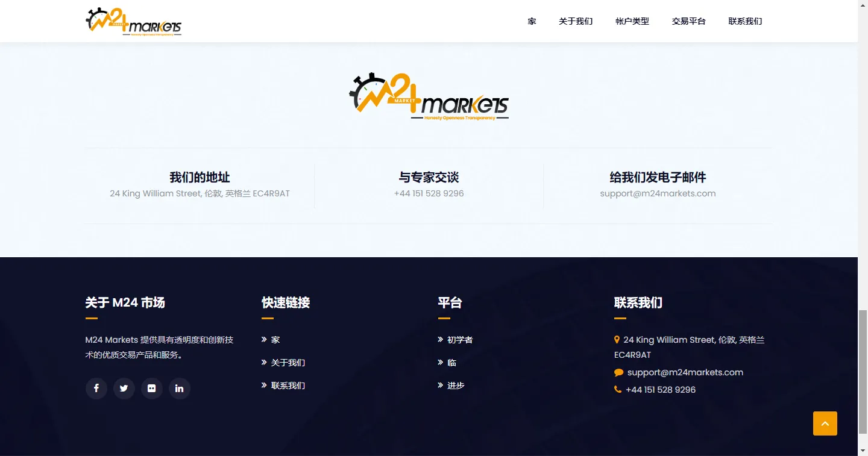This screenshot has width=868, height=456.
Task: Open 帐户类型 in the top navigation
Action: pyautogui.click(x=632, y=21)
